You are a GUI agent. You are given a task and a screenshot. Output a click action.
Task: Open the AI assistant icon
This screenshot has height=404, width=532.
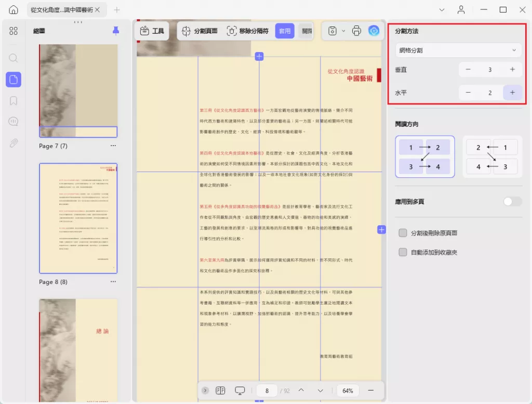click(x=374, y=31)
